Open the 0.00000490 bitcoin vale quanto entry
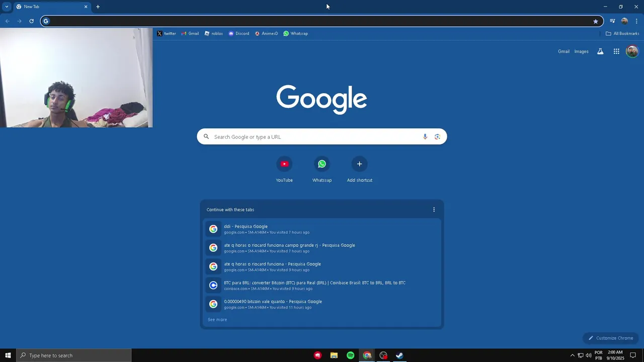644x362 pixels. [322, 304]
